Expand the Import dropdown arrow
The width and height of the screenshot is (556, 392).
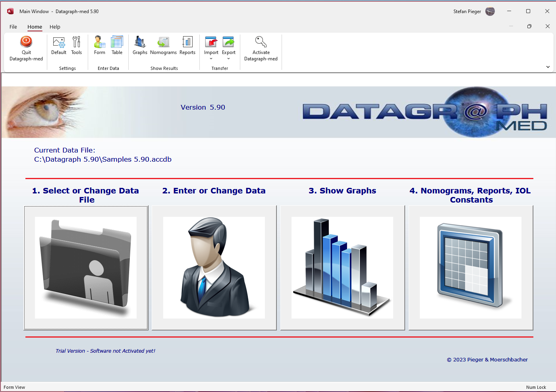(211, 59)
